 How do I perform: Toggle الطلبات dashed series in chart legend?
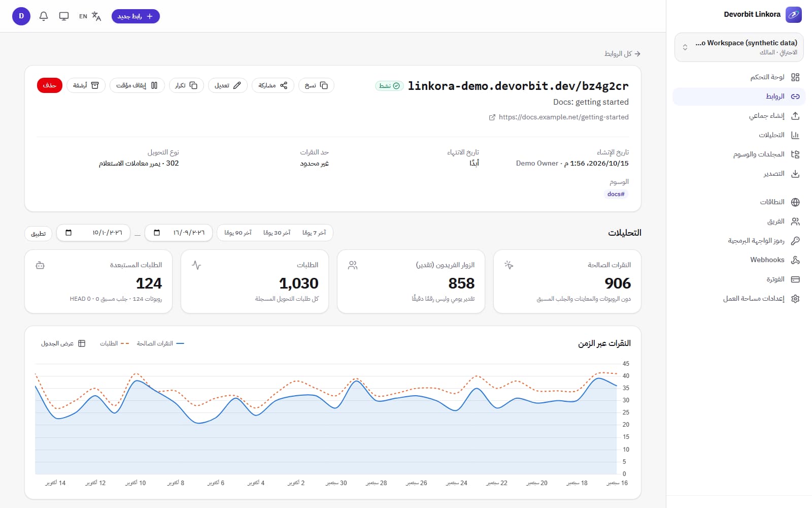[x=114, y=343]
